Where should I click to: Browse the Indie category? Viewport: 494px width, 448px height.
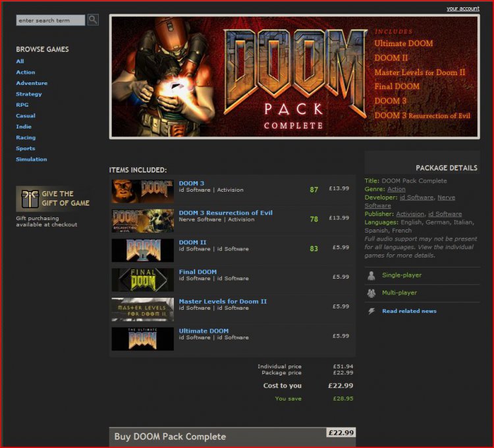pyautogui.click(x=24, y=126)
